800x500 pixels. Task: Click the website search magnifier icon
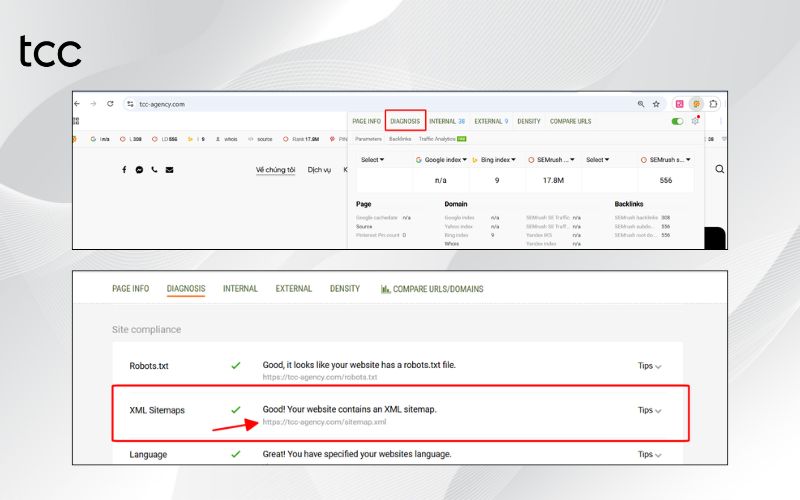pyautogui.click(x=719, y=169)
